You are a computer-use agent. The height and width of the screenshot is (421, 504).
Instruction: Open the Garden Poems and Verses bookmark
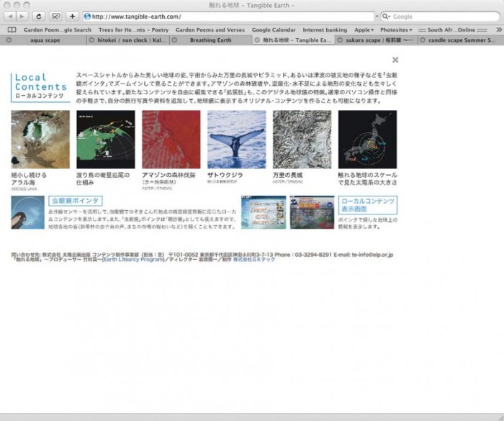210,30
